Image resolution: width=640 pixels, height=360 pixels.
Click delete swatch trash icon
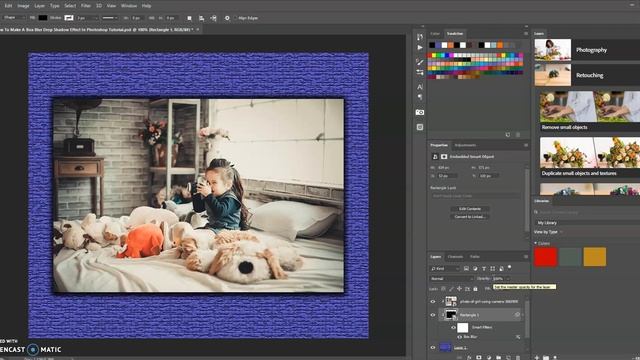pyautogui.click(x=518, y=135)
